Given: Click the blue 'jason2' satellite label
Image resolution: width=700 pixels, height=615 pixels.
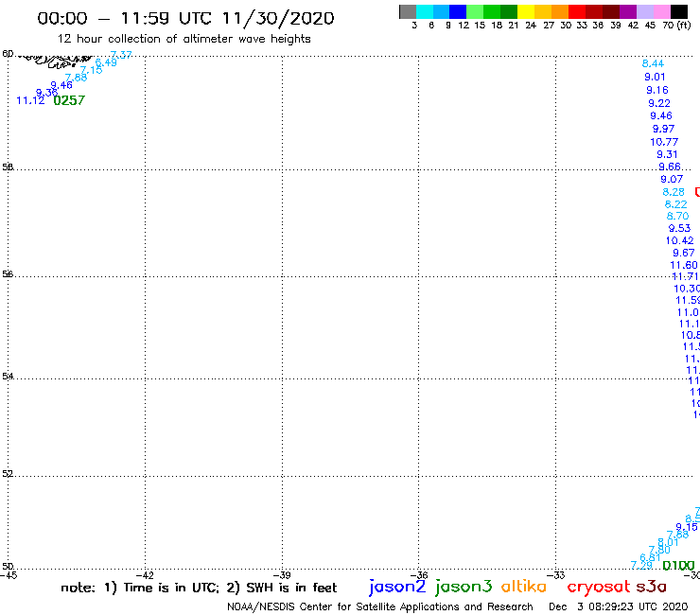Looking at the screenshot, I should click(x=397, y=588).
